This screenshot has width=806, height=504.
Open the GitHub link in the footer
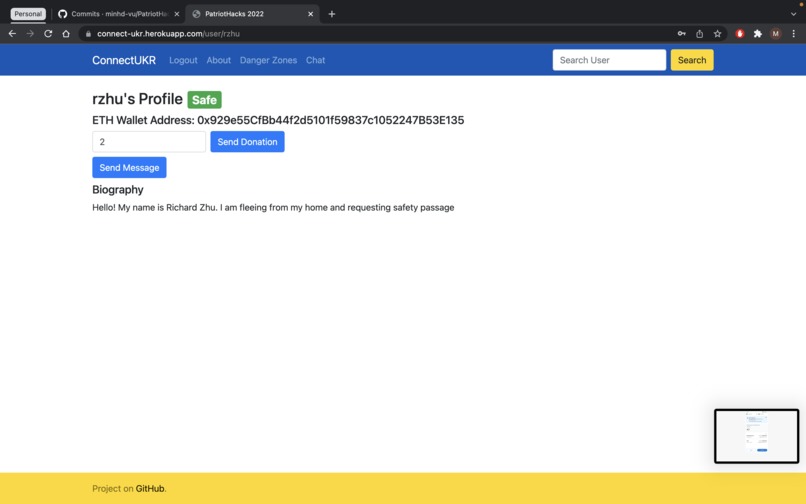[150, 489]
